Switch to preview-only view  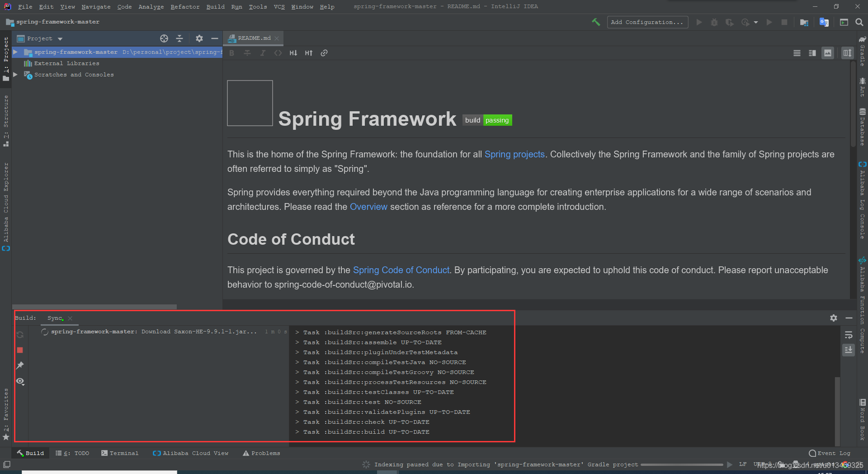pyautogui.click(x=828, y=53)
